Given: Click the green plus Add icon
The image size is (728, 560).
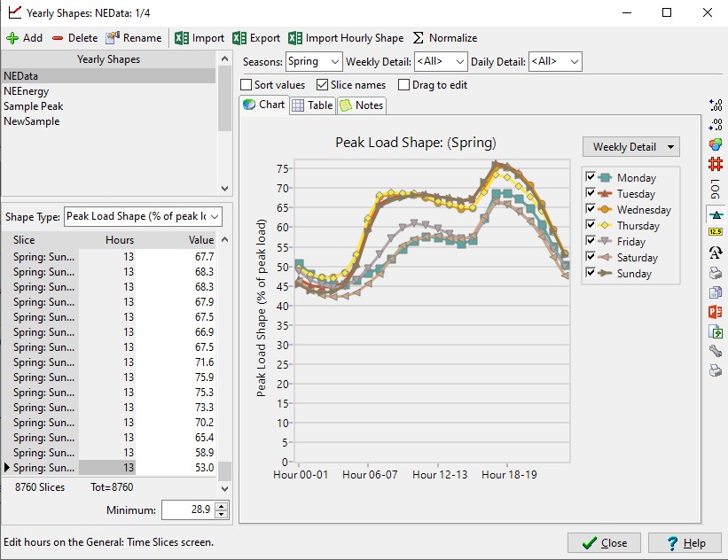Looking at the screenshot, I should click(12, 38).
